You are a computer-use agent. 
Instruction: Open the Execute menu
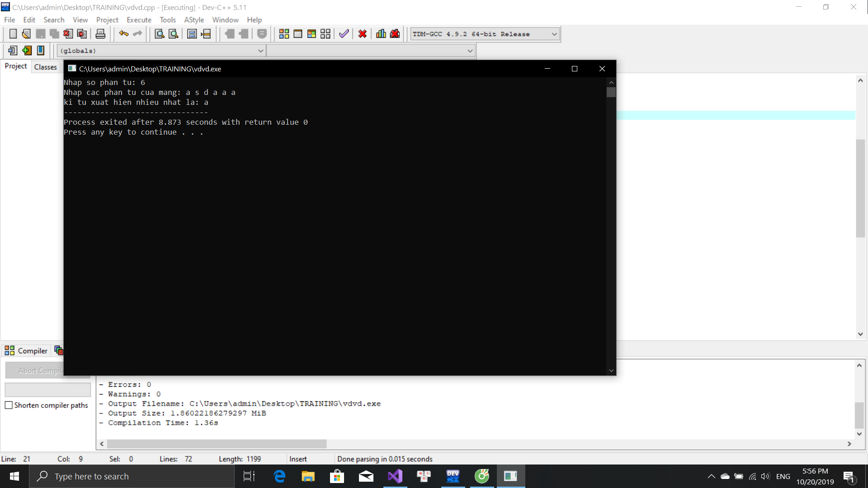pyautogui.click(x=139, y=20)
